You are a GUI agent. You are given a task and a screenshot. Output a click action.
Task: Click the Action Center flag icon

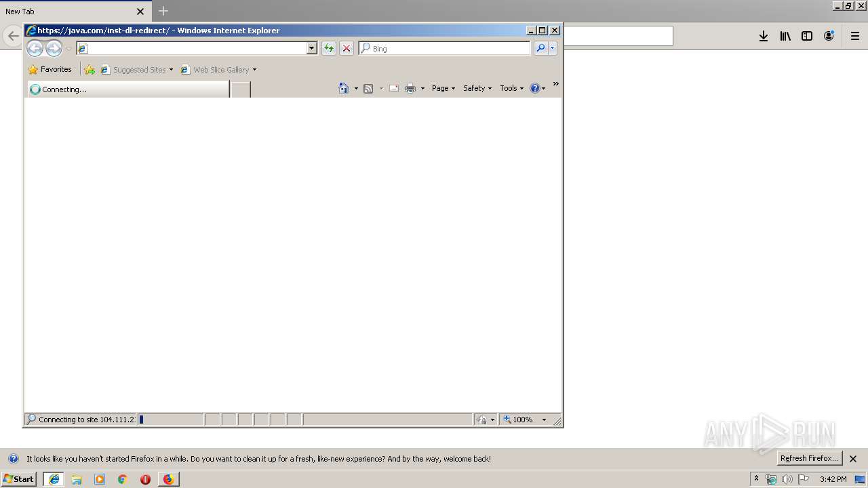[804, 479]
